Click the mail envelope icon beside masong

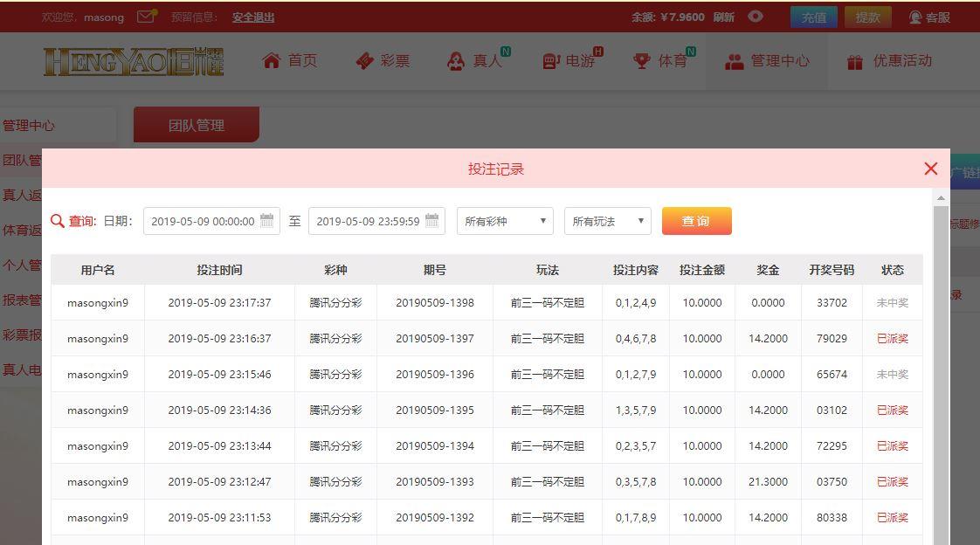click(x=146, y=17)
